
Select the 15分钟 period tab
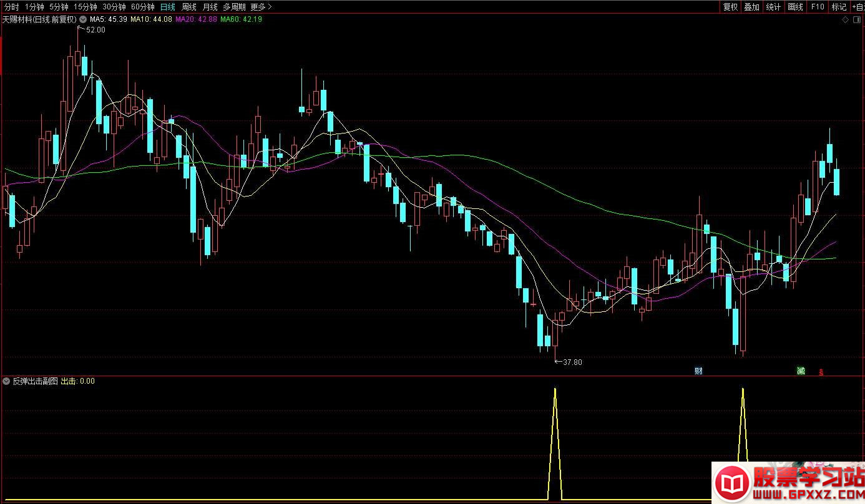tap(85, 7)
